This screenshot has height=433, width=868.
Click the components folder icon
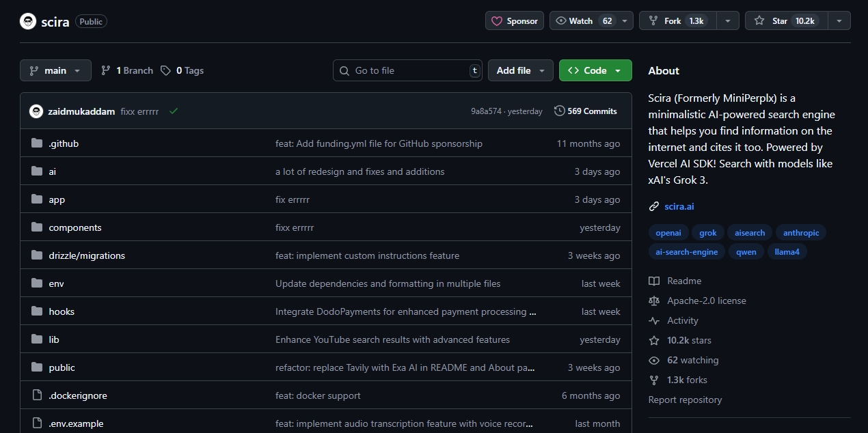click(x=37, y=227)
